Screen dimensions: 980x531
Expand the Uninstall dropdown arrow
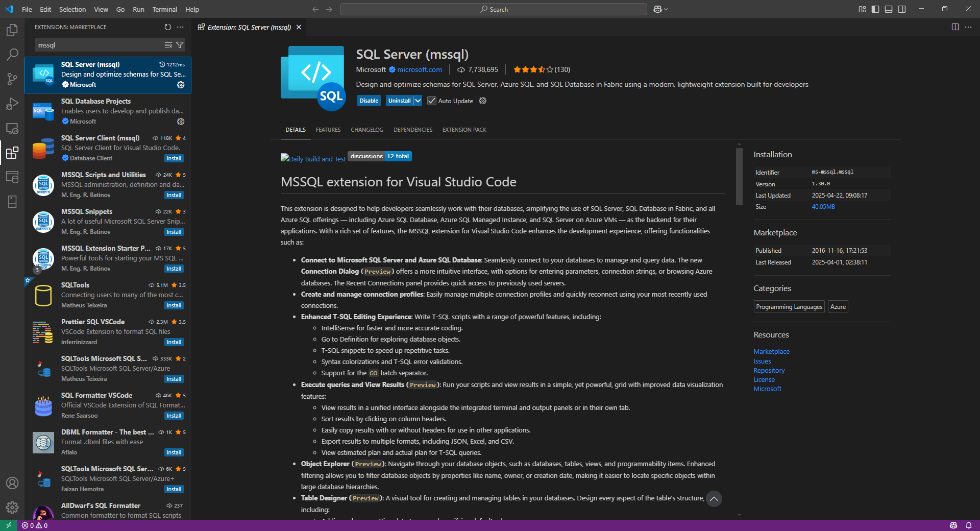click(418, 101)
